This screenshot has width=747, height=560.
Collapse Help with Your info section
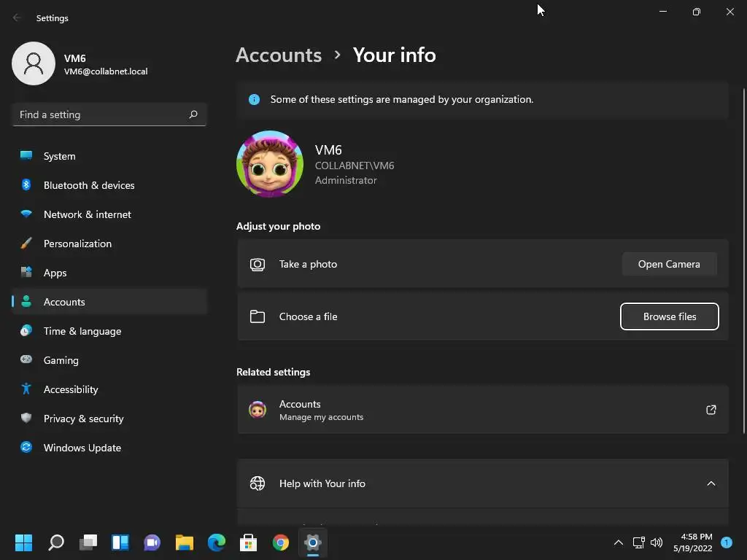point(711,483)
